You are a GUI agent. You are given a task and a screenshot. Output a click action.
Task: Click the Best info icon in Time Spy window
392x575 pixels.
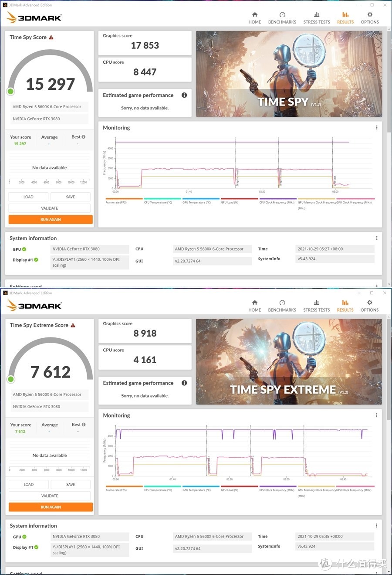coord(83,137)
